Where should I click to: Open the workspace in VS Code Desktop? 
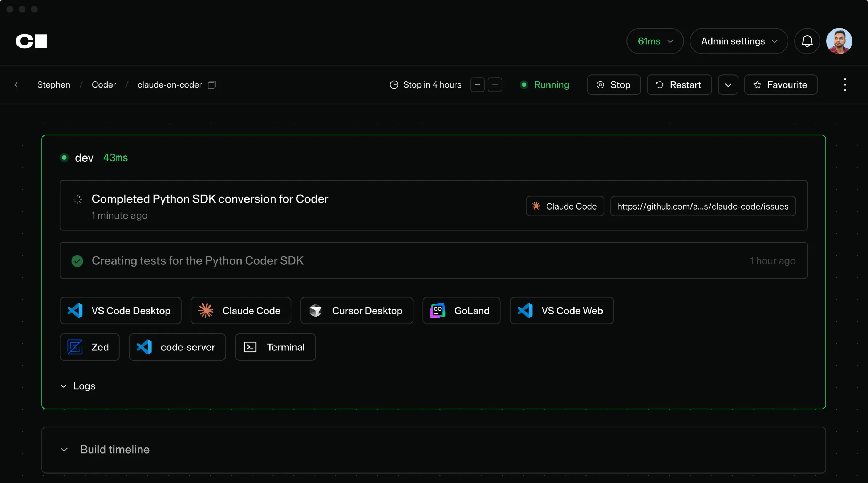pyautogui.click(x=120, y=310)
